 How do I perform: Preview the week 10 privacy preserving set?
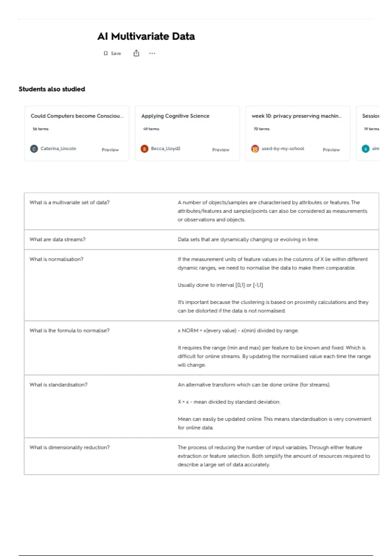(331, 150)
